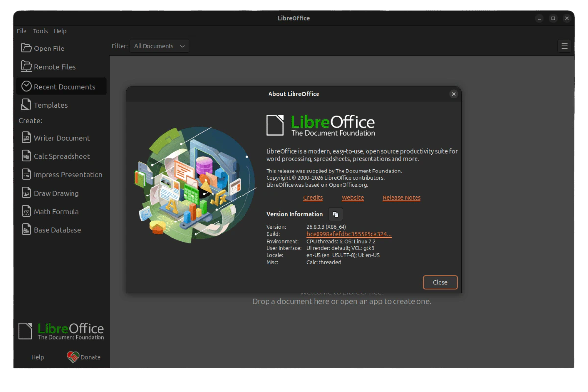Minimize the LibreOffice main window

[x=539, y=18]
